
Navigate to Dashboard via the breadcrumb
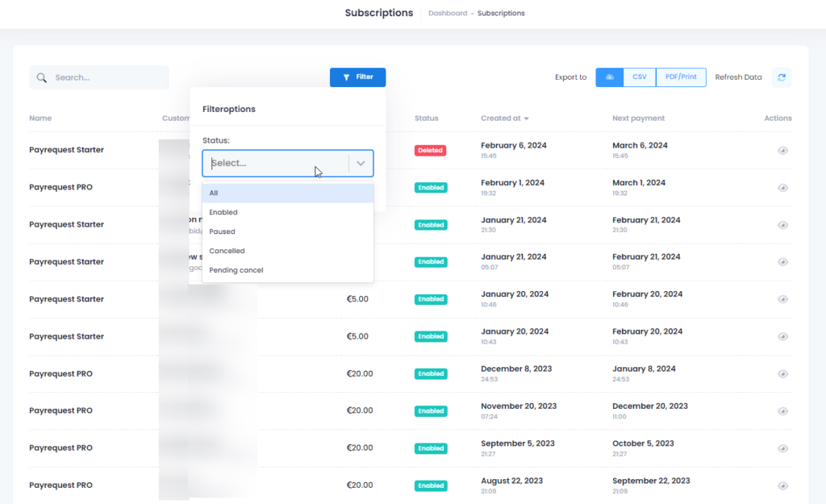449,13
